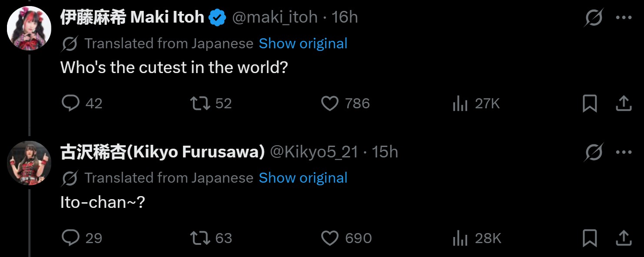Show original Japanese of Kikyo's reply

point(303,178)
